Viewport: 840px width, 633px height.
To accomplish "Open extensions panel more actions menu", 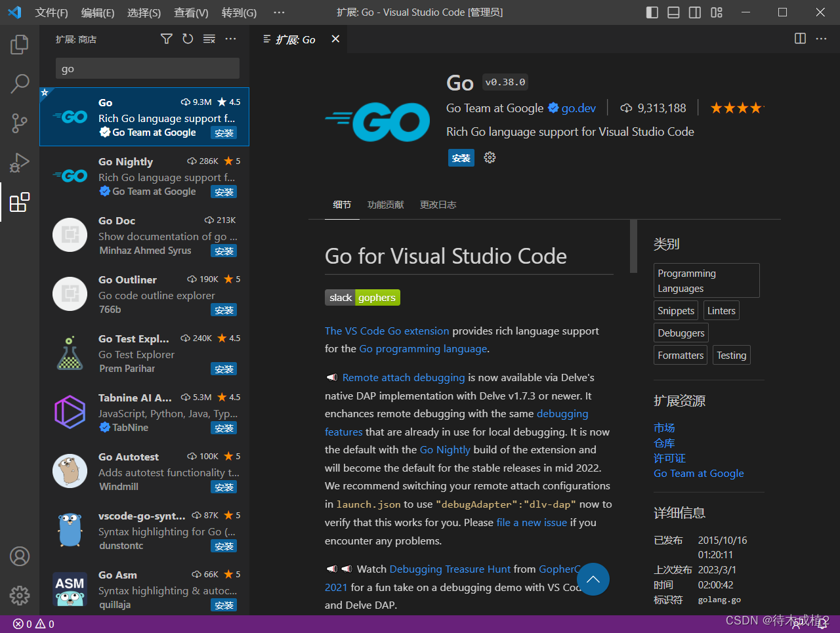I will pos(230,39).
